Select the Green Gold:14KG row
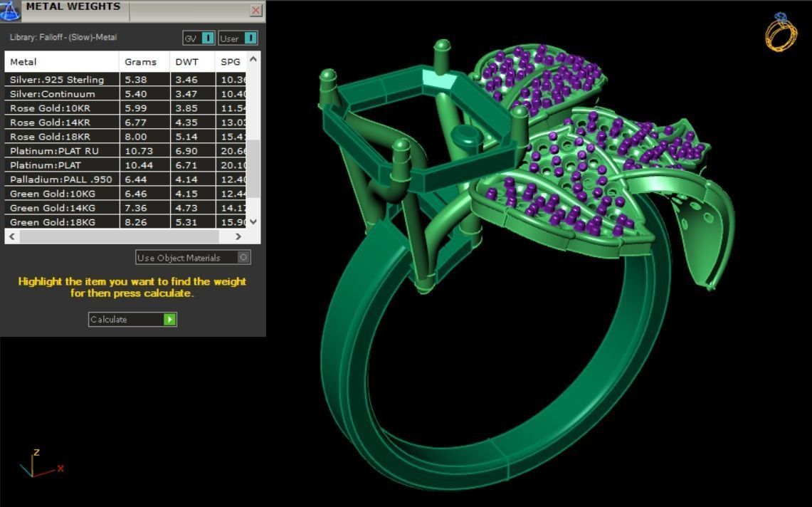812x507 pixels. tap(125, 208)
